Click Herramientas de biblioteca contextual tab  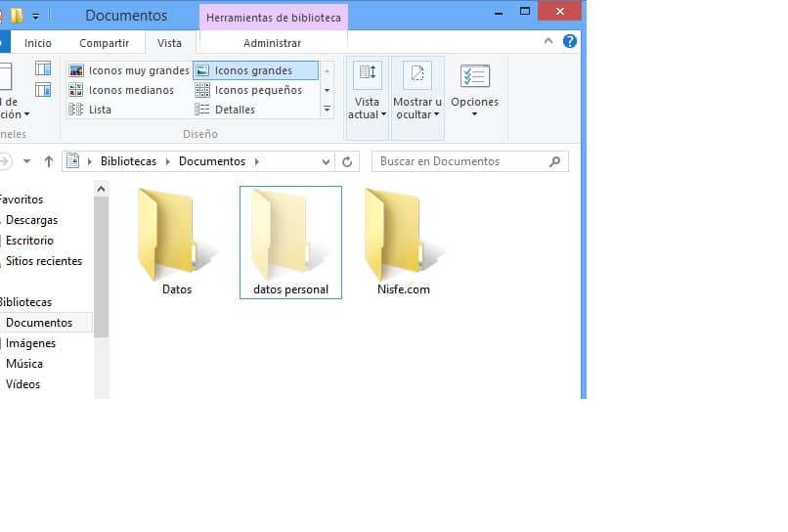pos(274,18)
